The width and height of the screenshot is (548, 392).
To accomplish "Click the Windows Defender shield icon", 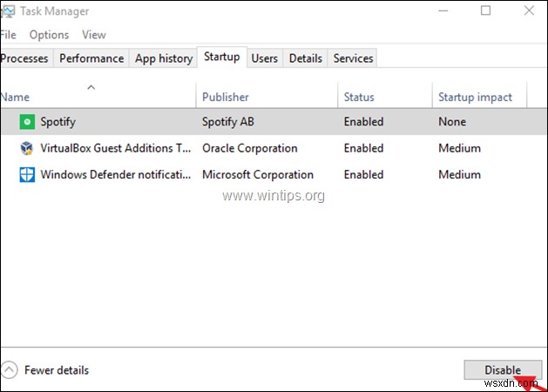I will pyautogui.click(x=27, y=175).
